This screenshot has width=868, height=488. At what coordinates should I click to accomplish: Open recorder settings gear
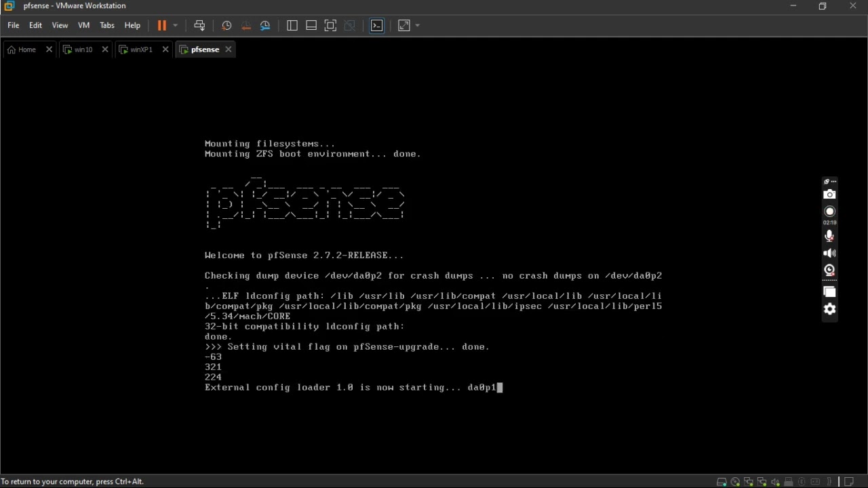click(829, 310)
